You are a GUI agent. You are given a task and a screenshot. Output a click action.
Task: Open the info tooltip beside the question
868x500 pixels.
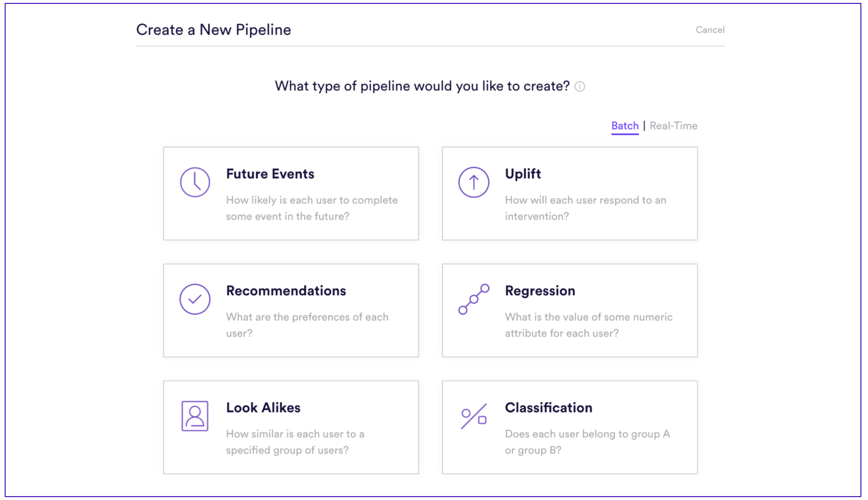580,87
